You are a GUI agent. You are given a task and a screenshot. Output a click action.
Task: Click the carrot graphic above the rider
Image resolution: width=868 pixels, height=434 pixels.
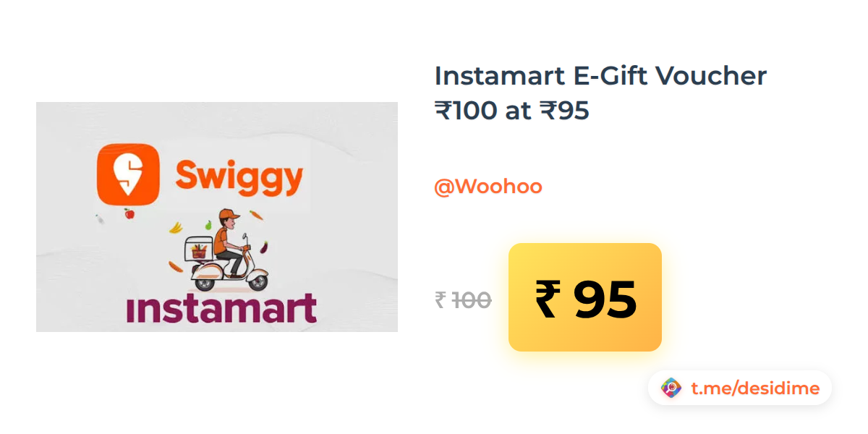point(256,215)
